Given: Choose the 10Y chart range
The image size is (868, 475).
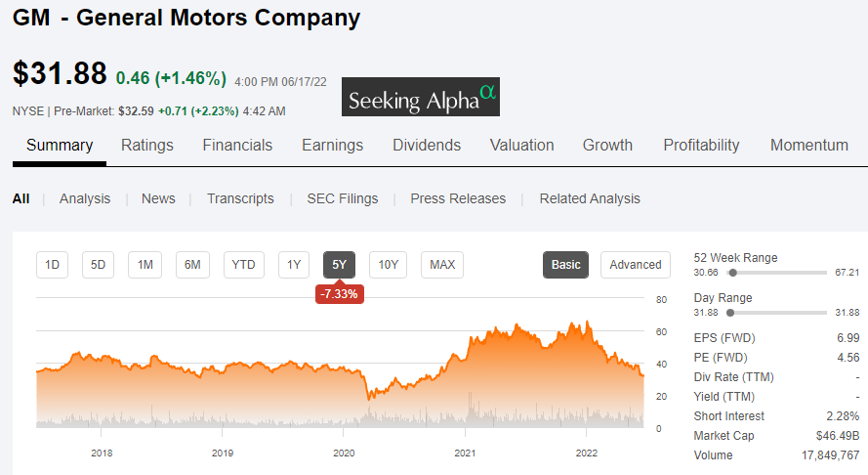Looking at the screenshot, I should point(388,264).
